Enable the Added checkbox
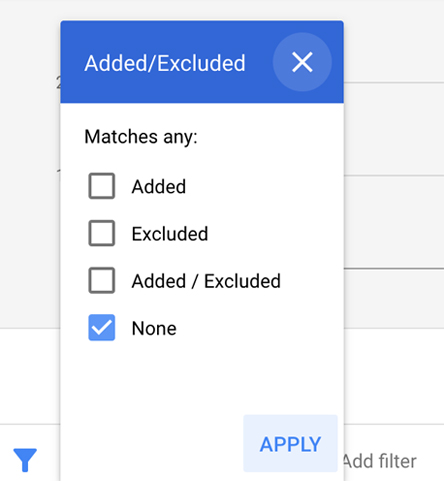Viewport: 444px width, 481px height. (x=102, y=186)
